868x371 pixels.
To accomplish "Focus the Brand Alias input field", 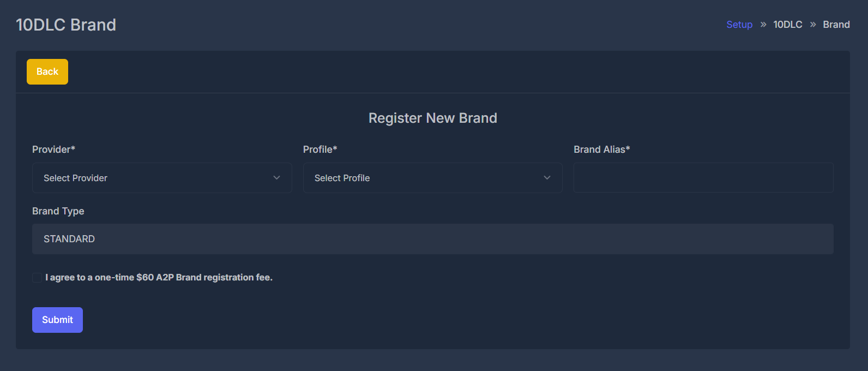I will click(703, 177).
